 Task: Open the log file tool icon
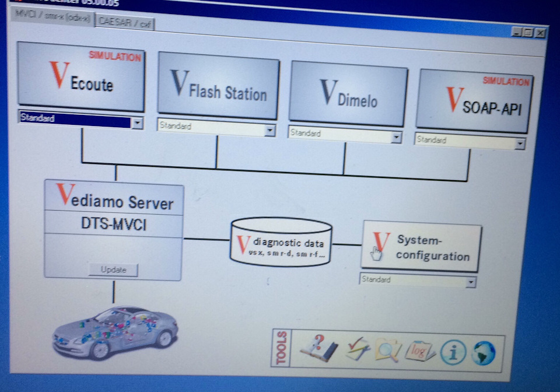point(419,351)
